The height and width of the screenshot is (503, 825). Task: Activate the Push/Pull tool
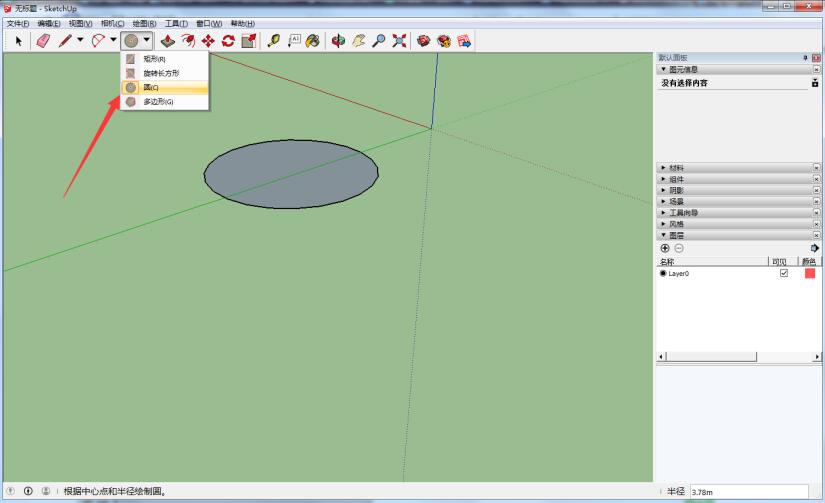pos(167,41)
